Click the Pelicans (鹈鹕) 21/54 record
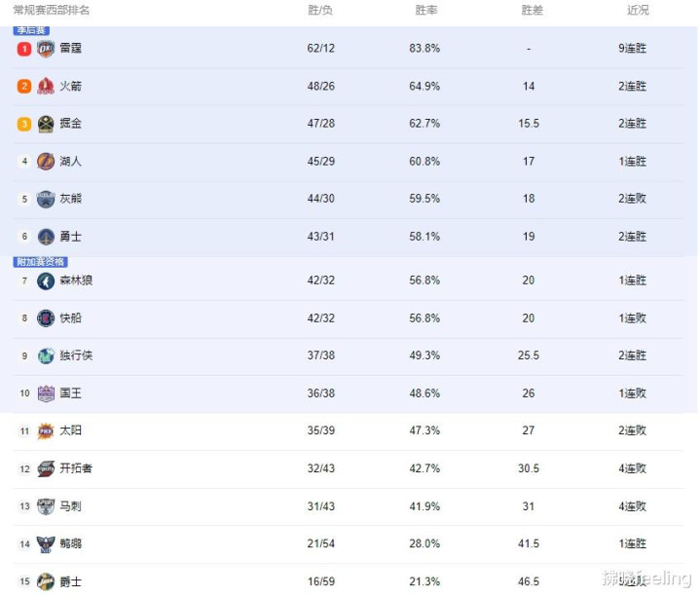The height and width of the screenshot is (597, 700). pos(320,543)
